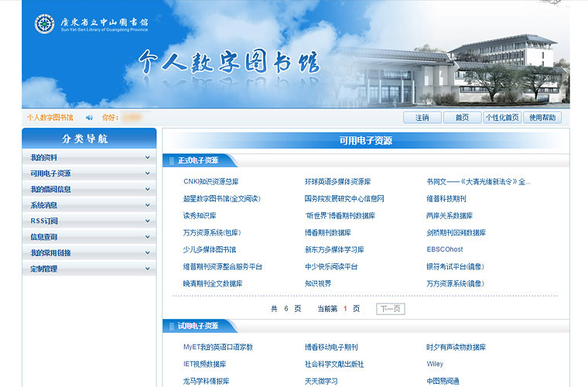Click the Sun Yat-Sen Library logo emblem

(45, 24)
